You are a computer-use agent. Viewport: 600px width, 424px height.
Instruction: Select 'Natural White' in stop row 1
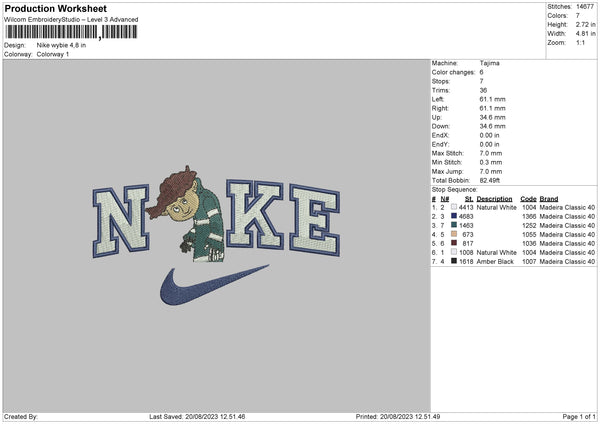496,207
